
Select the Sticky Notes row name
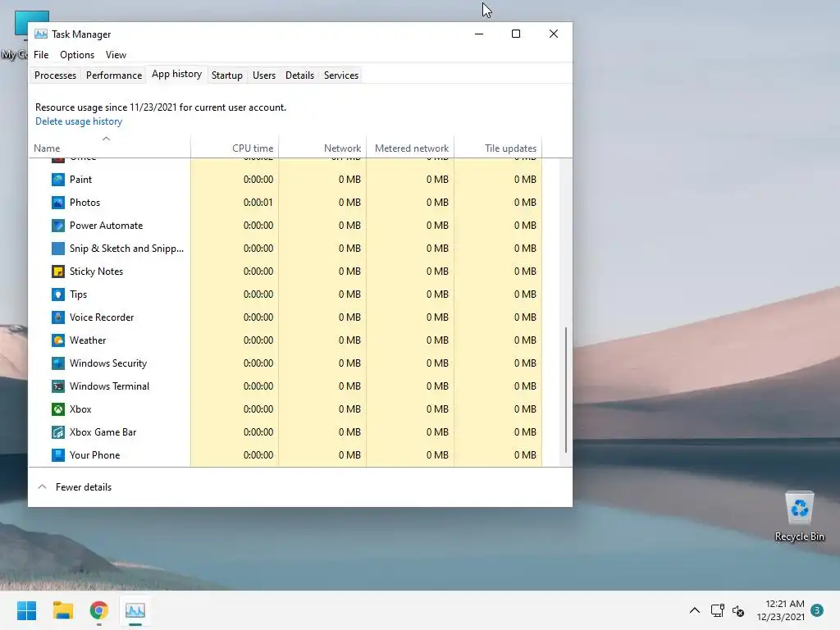97,272
